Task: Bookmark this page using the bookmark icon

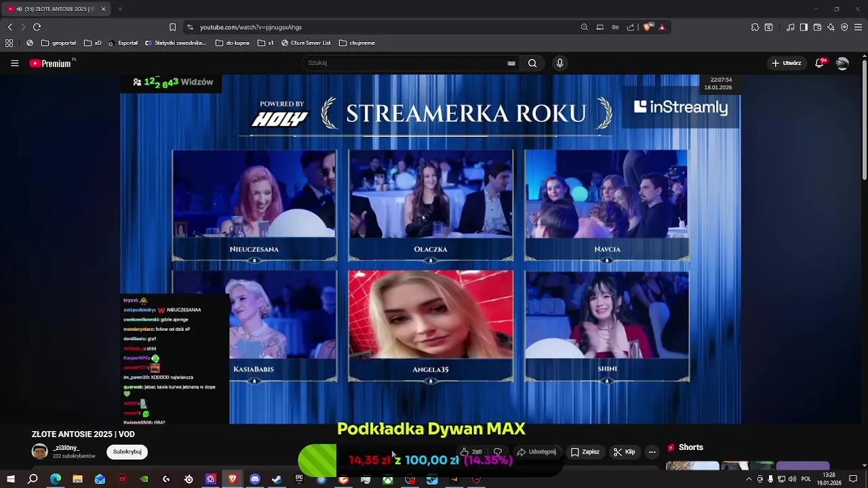Action: [172, 27]
